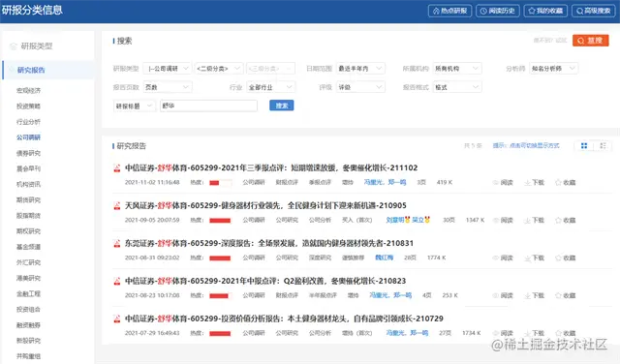Image resolution: width=620 pixels, height=364 pixels.
Task: Download the 210823 中报点评 report
Action: 534,295
